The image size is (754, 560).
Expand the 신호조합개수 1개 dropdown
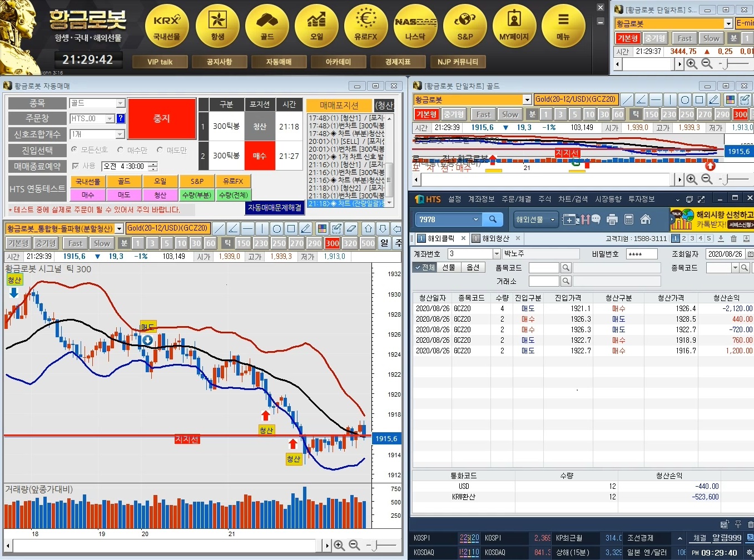pyautogui.click(x=120, y=134)
